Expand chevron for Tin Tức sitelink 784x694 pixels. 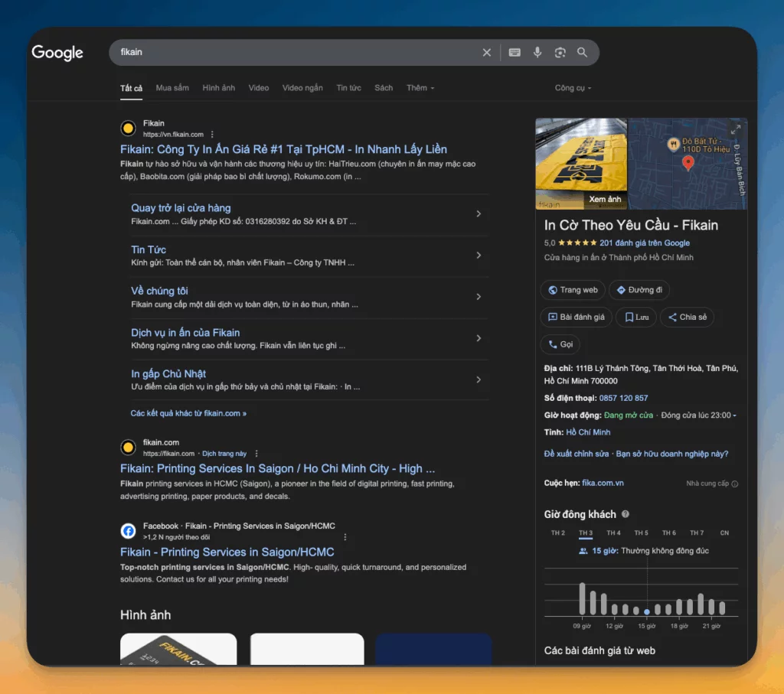point(479,256)
